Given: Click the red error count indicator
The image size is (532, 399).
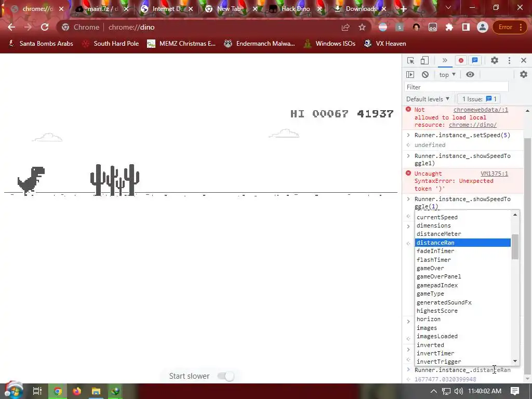Looking at the screenshot, I should [x=461, y=60].
